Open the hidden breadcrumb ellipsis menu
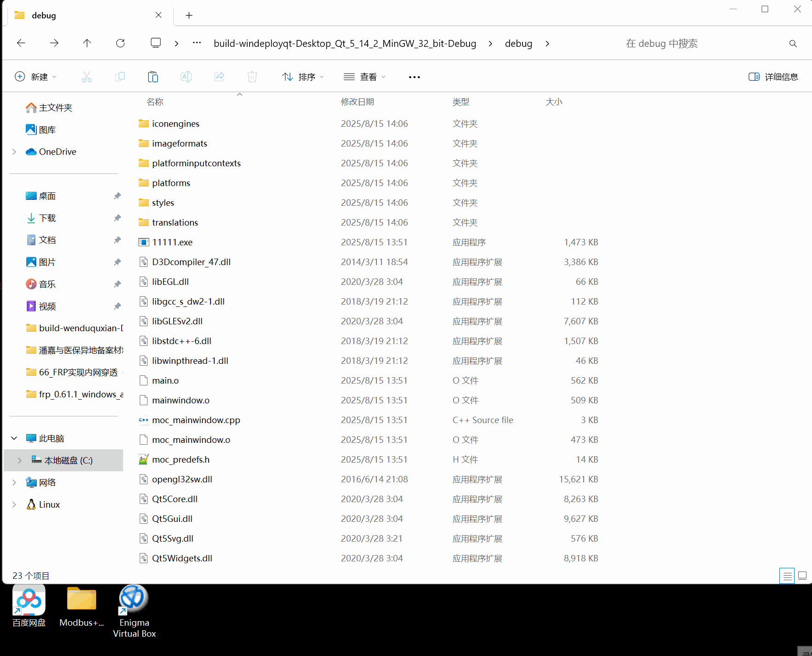This screenshot has width=812, height=656. [197, 43]
